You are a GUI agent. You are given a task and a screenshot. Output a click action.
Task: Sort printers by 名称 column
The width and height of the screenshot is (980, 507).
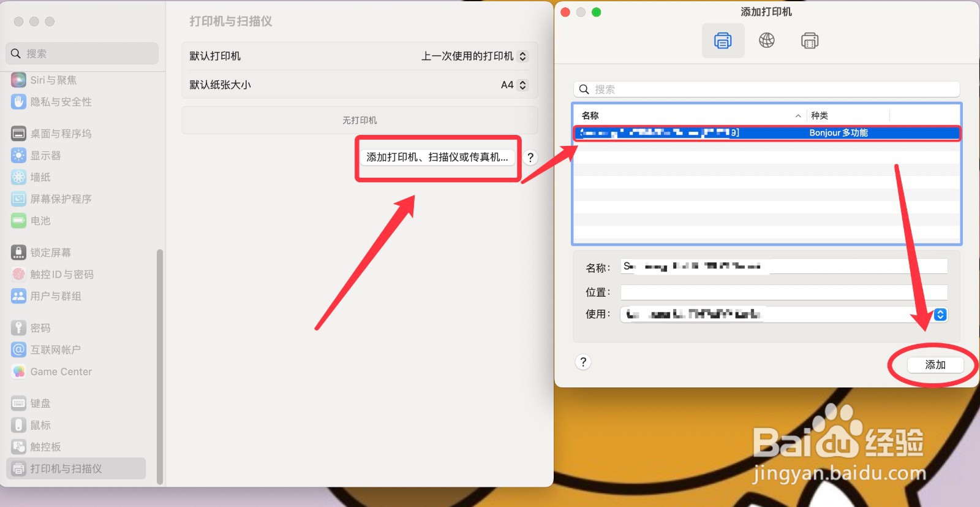(x=690, y=115)
